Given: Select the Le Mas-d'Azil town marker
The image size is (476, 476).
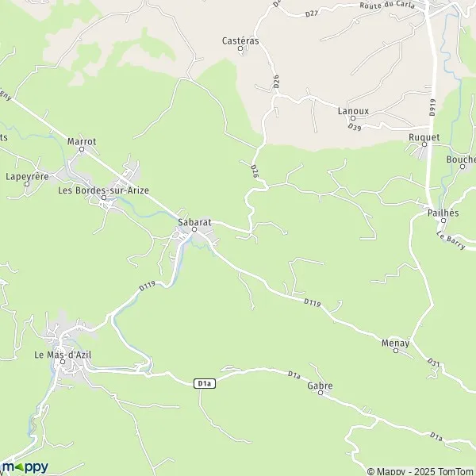Looking at the screenshot, I should 63,362.
